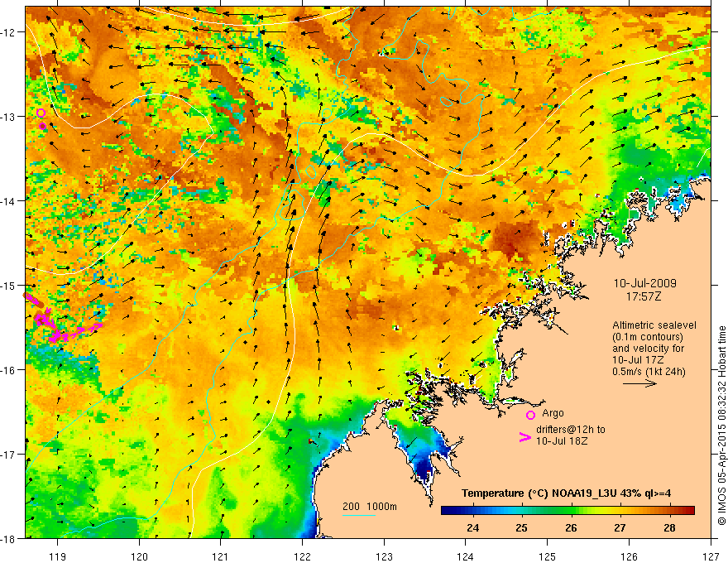The width and height of the screenshot is (728, 563).
Task: Click the upper magenta Argo float circle near -13
Action: coord(41,113)
